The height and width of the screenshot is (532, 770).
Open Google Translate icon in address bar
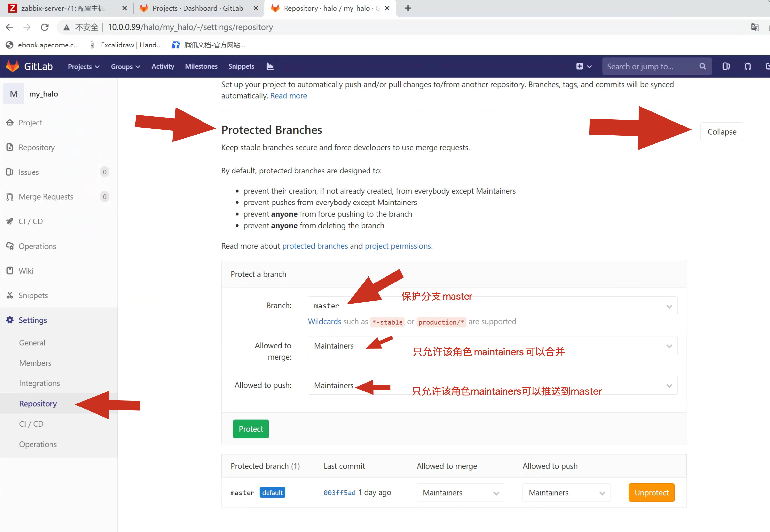click(x=755, y=27)
